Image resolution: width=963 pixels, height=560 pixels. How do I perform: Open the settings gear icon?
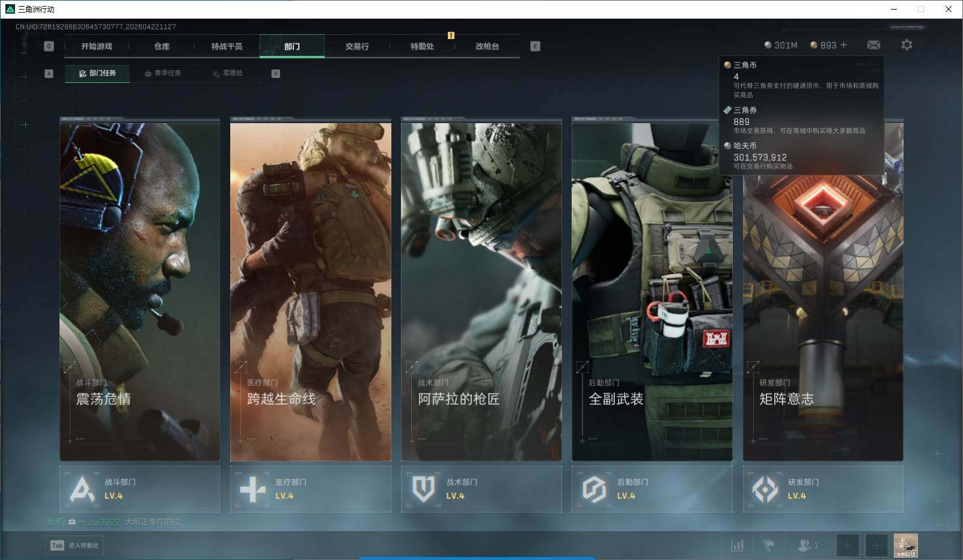coord(906,45)
